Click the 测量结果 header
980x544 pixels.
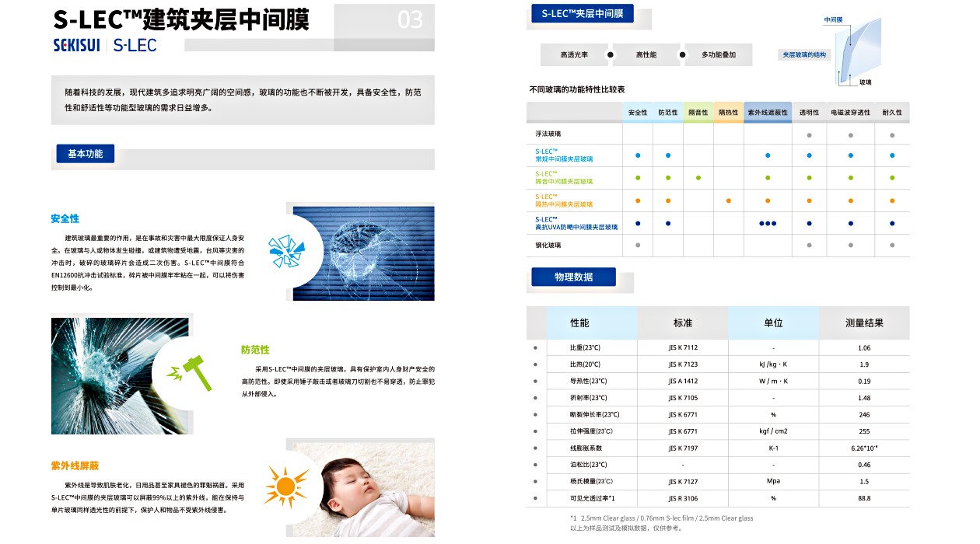[x=864, y=323]
